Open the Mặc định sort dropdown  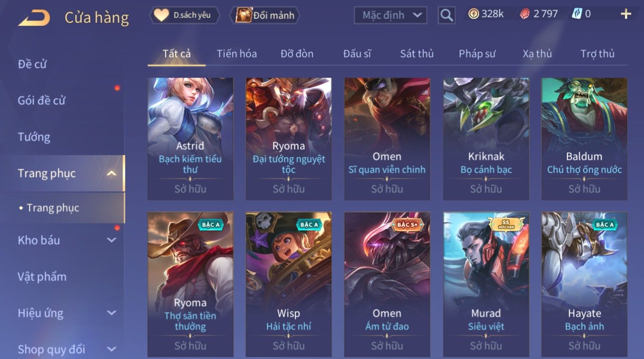click(390, 15)
